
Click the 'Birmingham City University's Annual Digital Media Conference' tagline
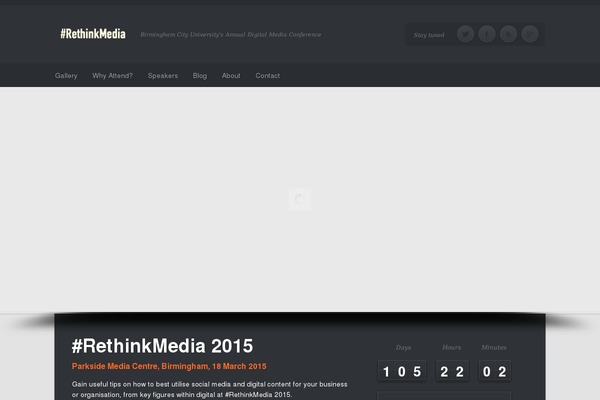231,34
